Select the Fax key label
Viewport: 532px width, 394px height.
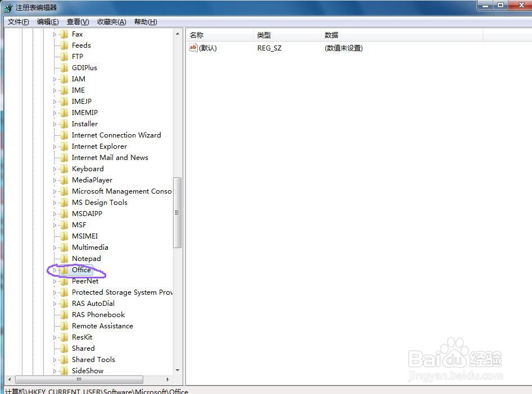click(x=78, y=34)
